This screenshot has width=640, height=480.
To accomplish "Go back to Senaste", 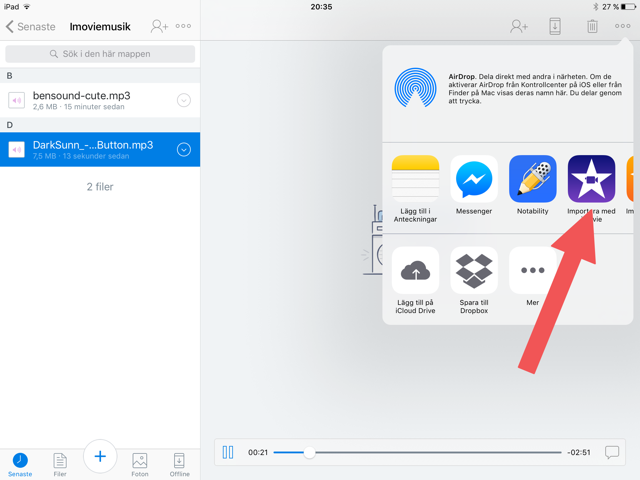I will [x=28, y=26].
